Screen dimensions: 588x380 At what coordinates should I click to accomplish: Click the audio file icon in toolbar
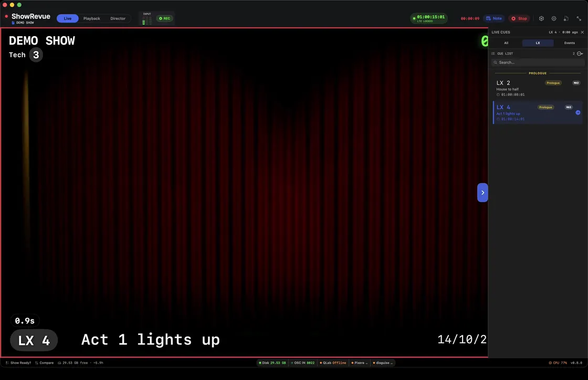click(x=566, y=18)
